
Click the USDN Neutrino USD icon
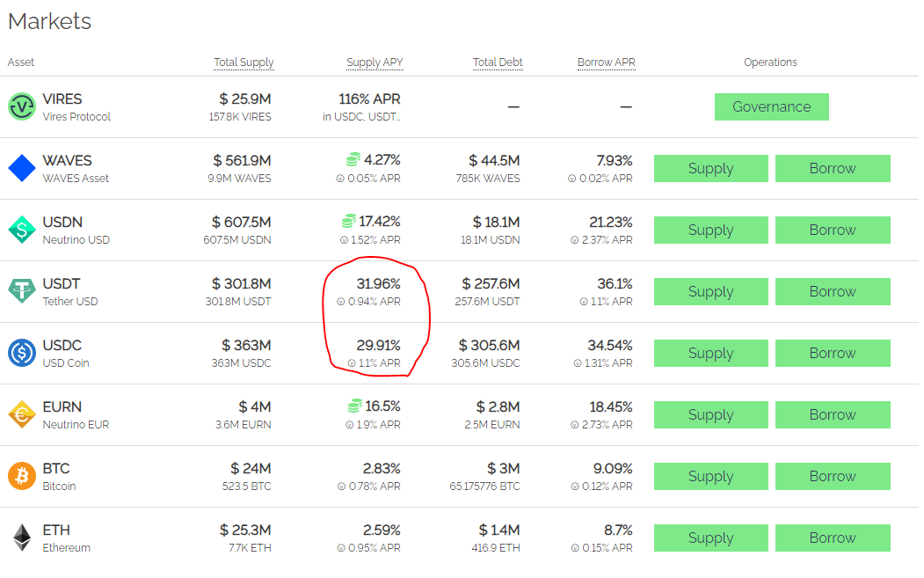(22, 230)
